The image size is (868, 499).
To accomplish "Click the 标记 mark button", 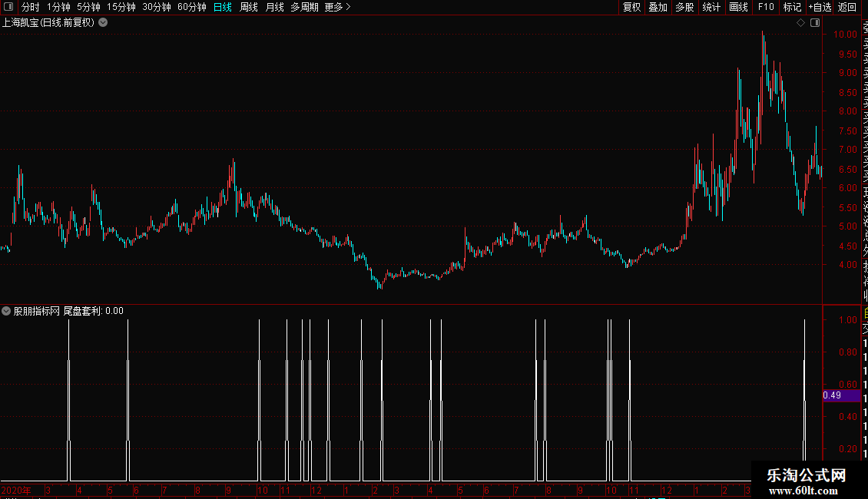I will click(792, 7).
